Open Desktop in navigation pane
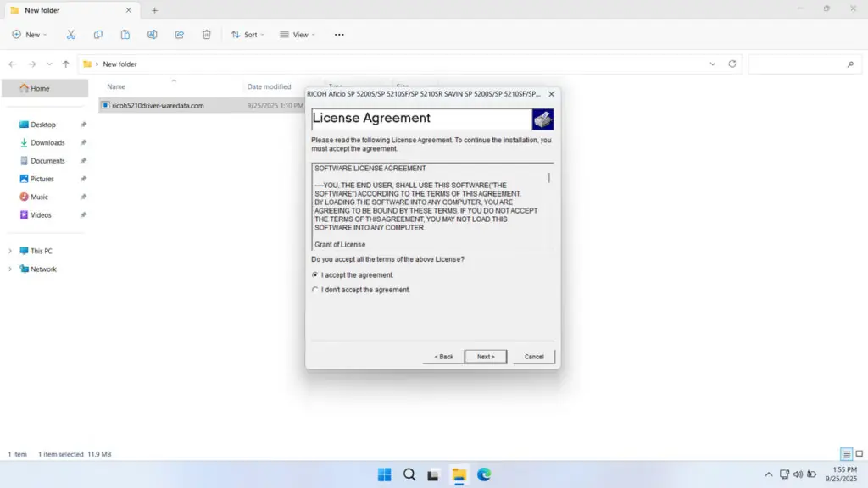 pos(45,125)
